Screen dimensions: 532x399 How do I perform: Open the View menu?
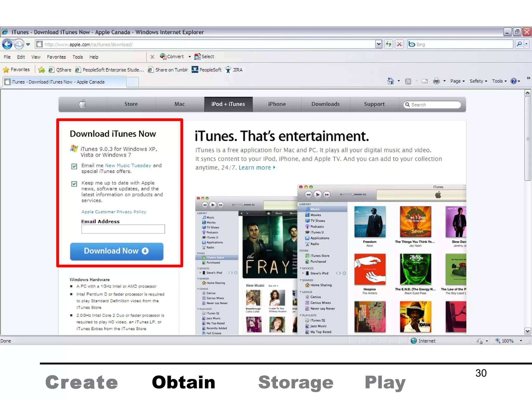(36, 57)
